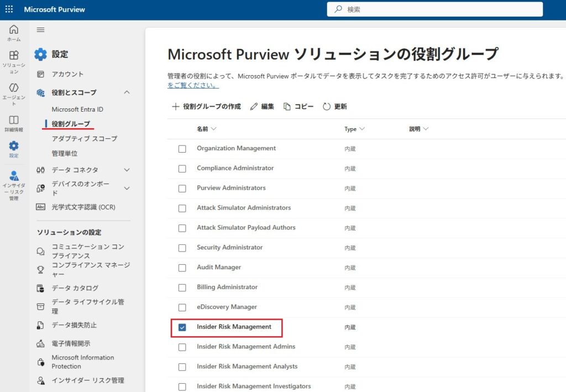Click the データ カタログ icon

pyautogui.click(x=40, y=289)
